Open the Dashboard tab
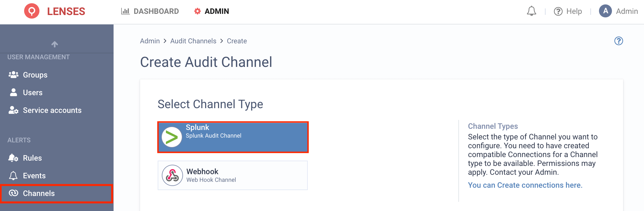This screenshot has width=644, height=211. (x=150, y=11)
